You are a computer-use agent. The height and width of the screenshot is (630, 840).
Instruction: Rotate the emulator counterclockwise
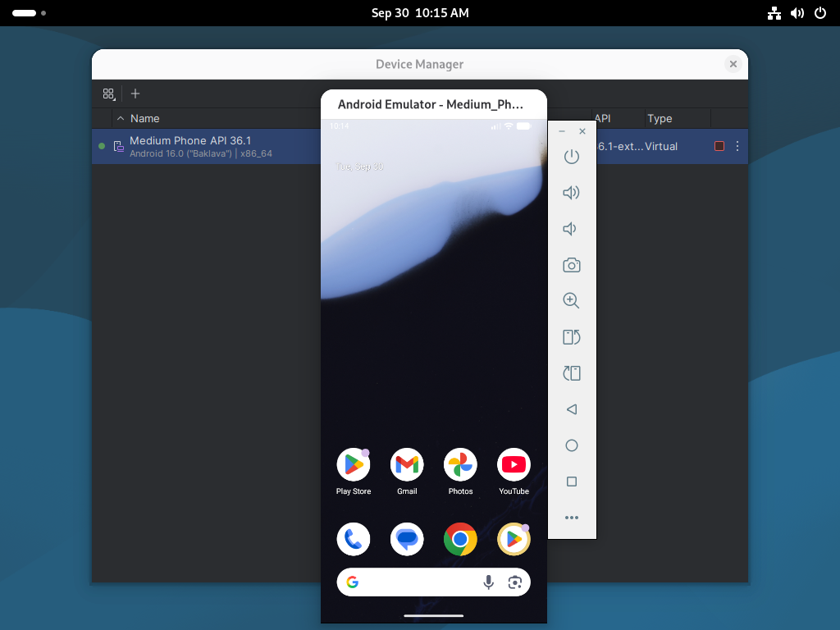[571, 336]
